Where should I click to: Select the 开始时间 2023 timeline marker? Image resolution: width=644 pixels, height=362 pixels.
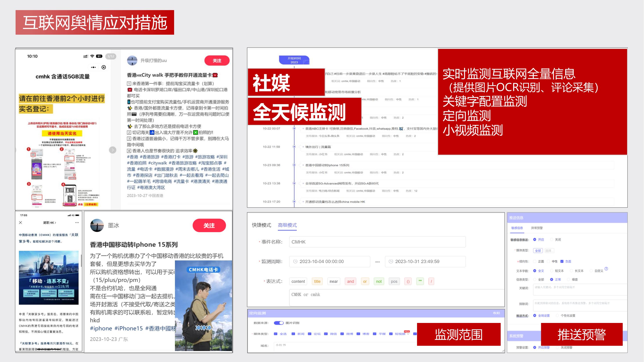point(294,60)
